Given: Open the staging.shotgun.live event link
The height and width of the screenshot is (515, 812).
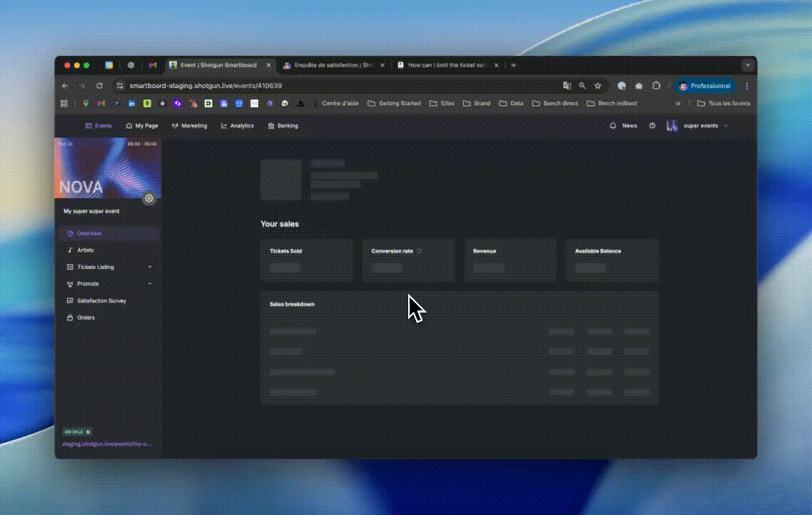Looking at the screenshot, I should (x=107, y=444).
